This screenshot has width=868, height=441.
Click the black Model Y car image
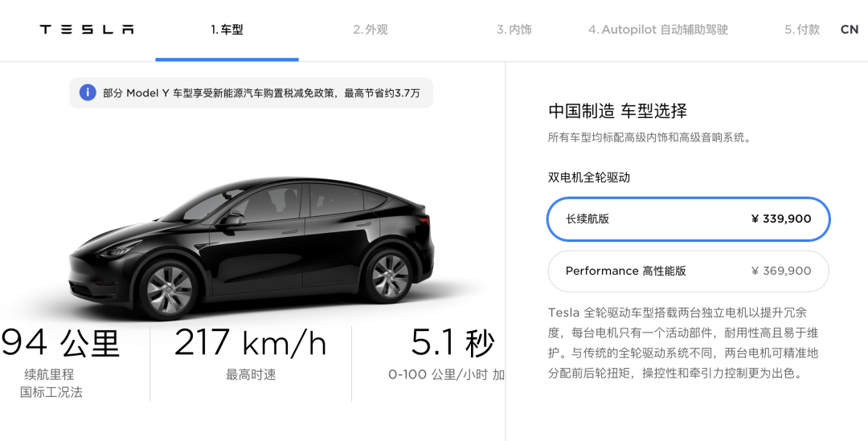pyautogui.click(x=252, y=247)
